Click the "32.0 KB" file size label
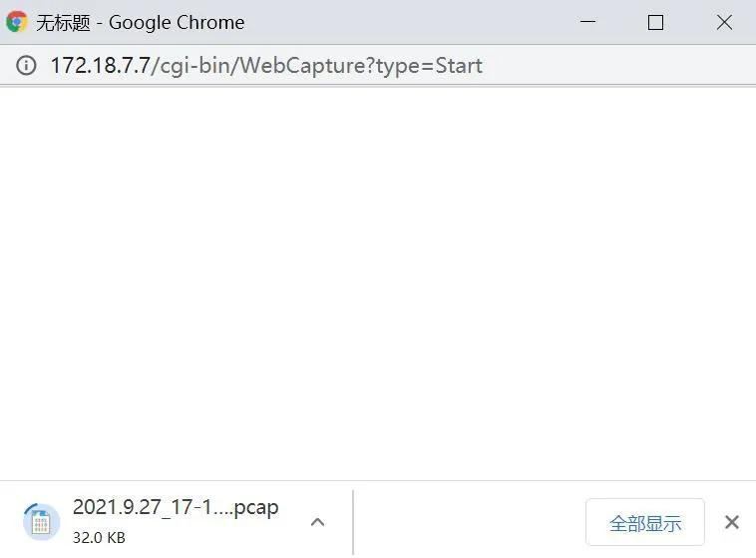This screenshot has height=558, width=756. click(x=99, y=537)
